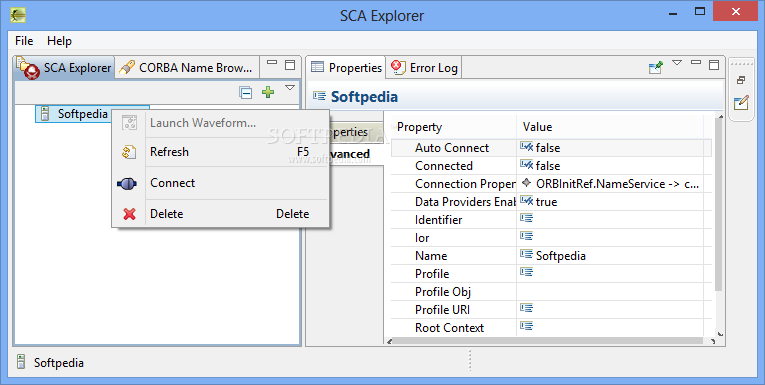Click the Softpedia properties title heading
This screenshot has width=765, height=385.
pyautogui.click(x=364, y=97)
